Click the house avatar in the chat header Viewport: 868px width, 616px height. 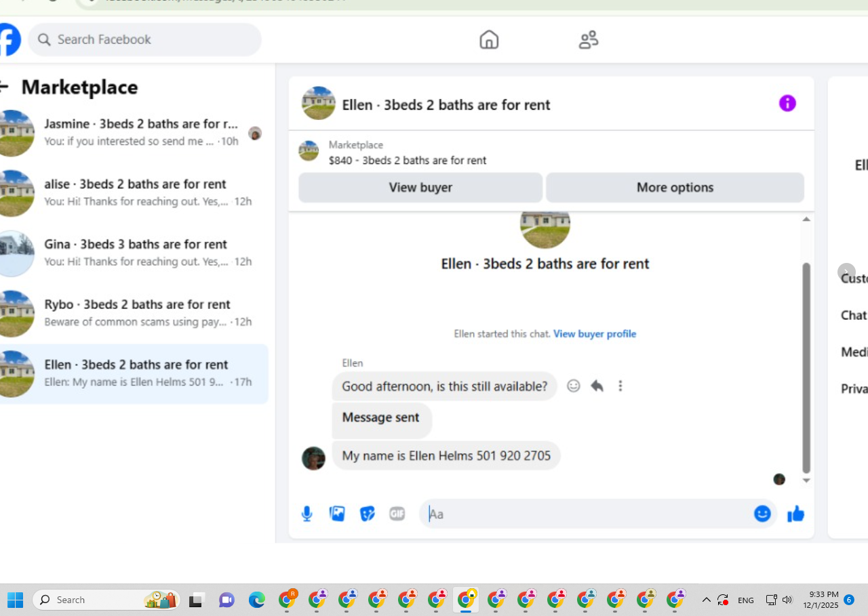[x=319, y=103]
